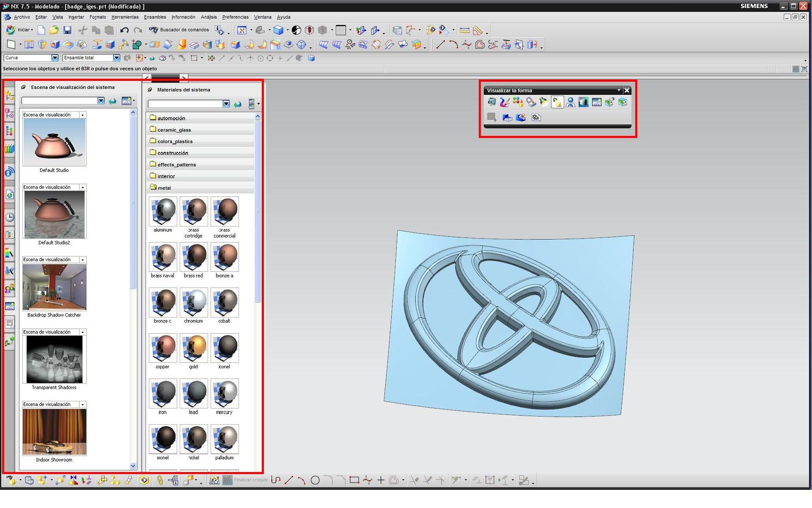Screen dimensions: 812x508
Task: Click the Open folder icon in toolbar
Action: click(x=54, y=30)
